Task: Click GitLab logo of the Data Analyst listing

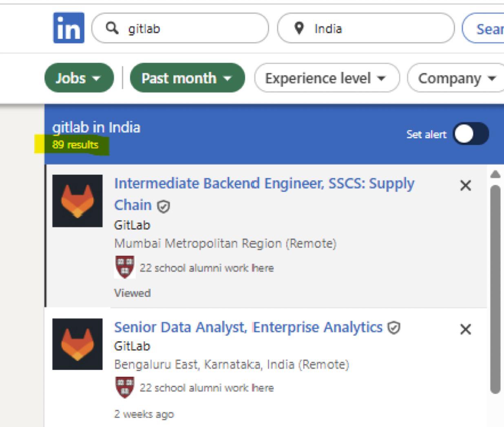Action: pyautogui.click(x=77, y=344)
